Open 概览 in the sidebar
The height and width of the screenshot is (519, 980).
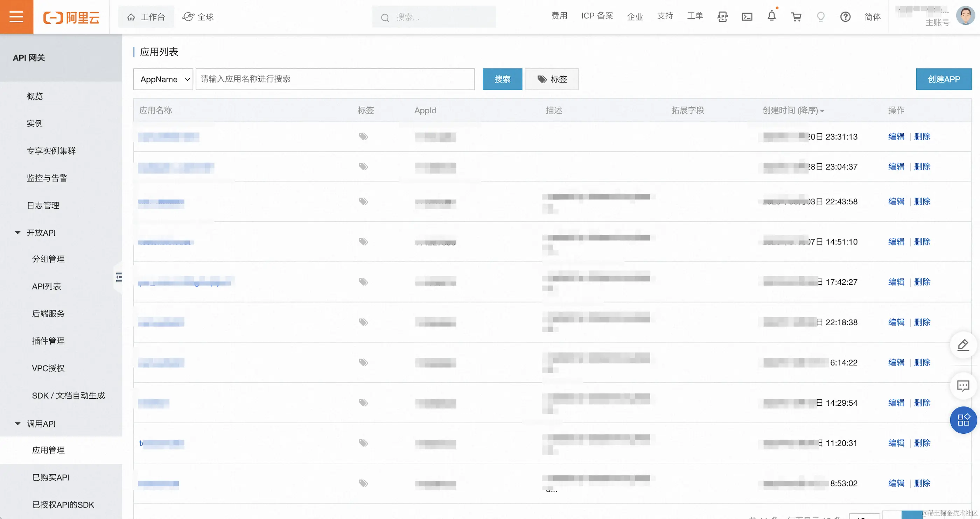point(35,96)
